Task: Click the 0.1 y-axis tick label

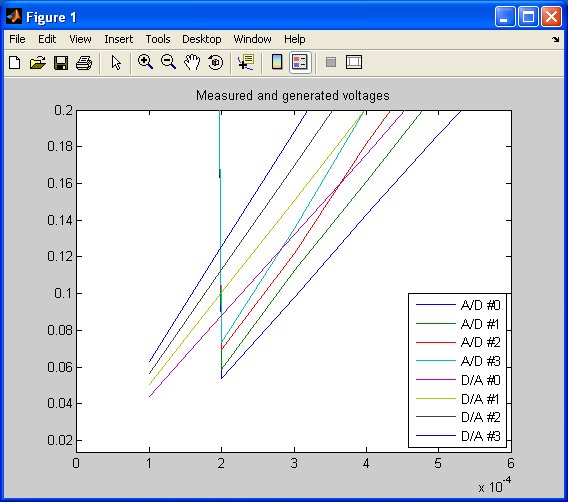Action: coord(63,293)
